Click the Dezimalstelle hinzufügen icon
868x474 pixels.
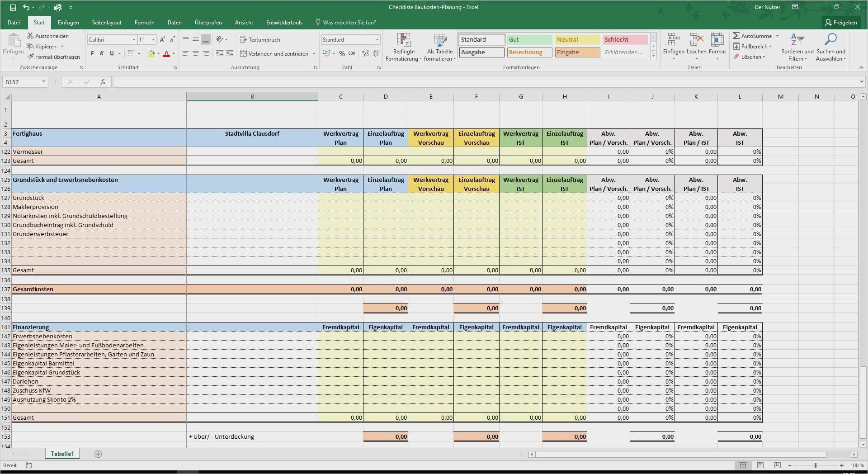(364, 53)
